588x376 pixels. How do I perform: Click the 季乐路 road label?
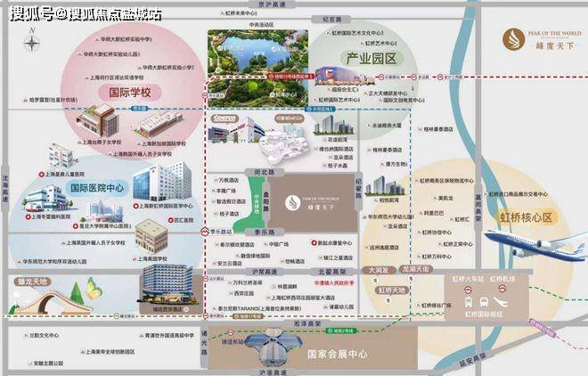[x=265, y=233]
